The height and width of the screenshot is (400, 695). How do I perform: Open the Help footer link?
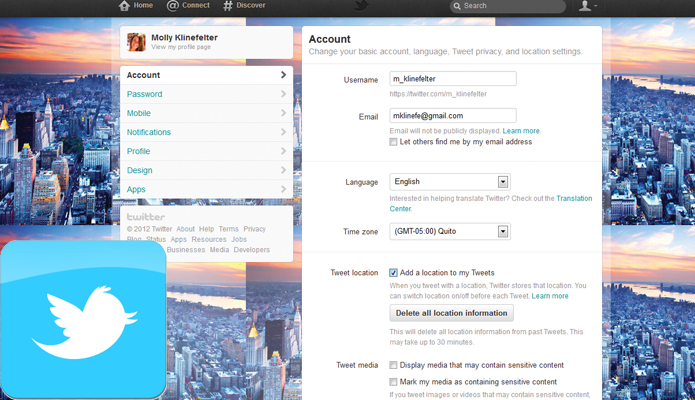point(207,229)
